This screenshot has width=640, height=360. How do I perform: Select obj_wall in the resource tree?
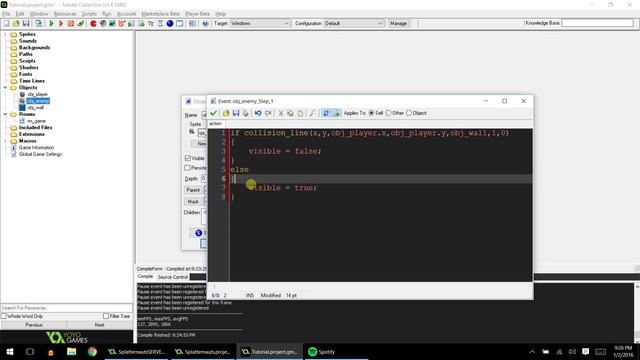[36, 108]
